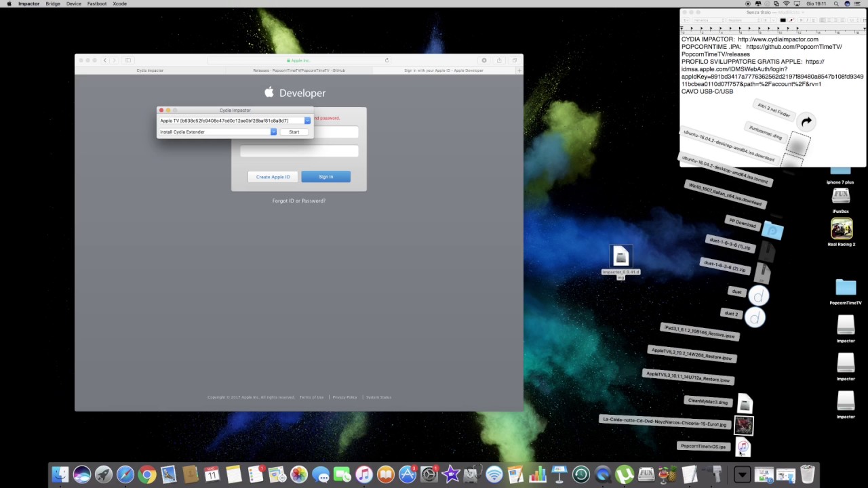Center text alignment in TextEdit

(829, 20)
